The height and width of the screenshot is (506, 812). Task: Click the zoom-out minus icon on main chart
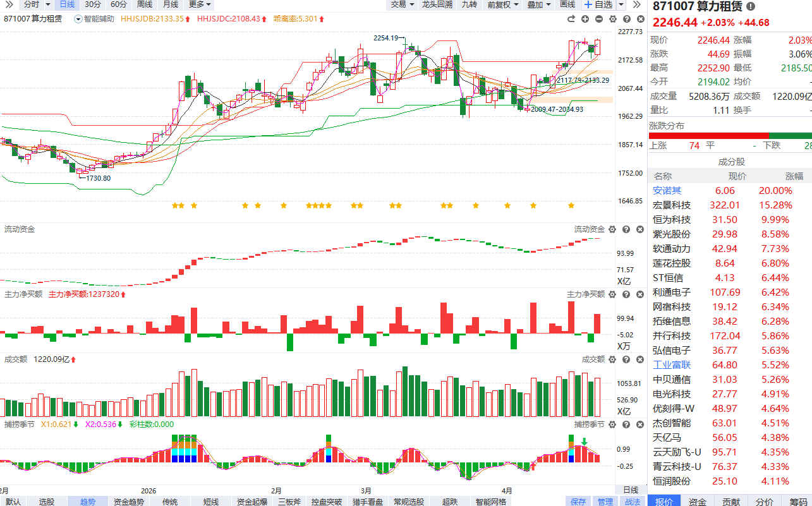click(599, 19)
